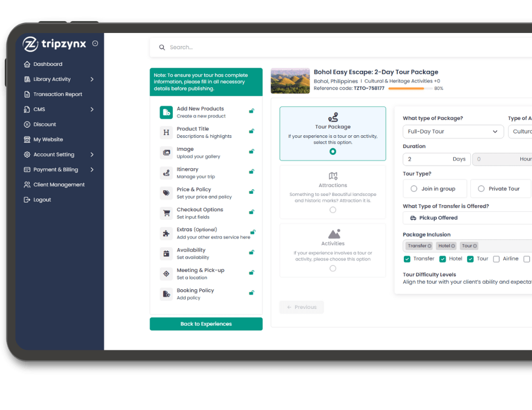
Task: Choose the Private Tour radio option
Action: 481,188
